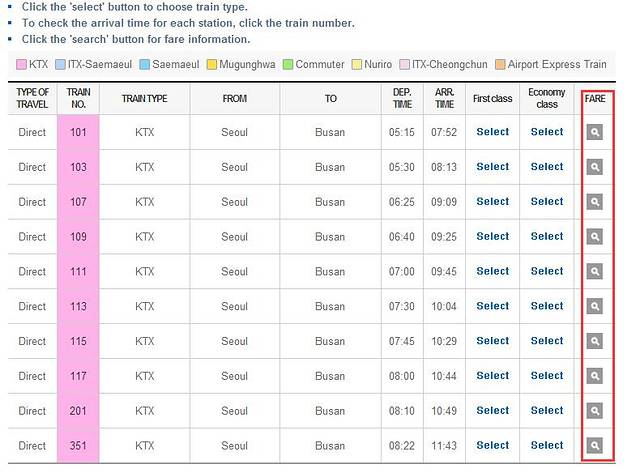
Task: Open fare lookup for train 113
Action: [x=594, y=306]
